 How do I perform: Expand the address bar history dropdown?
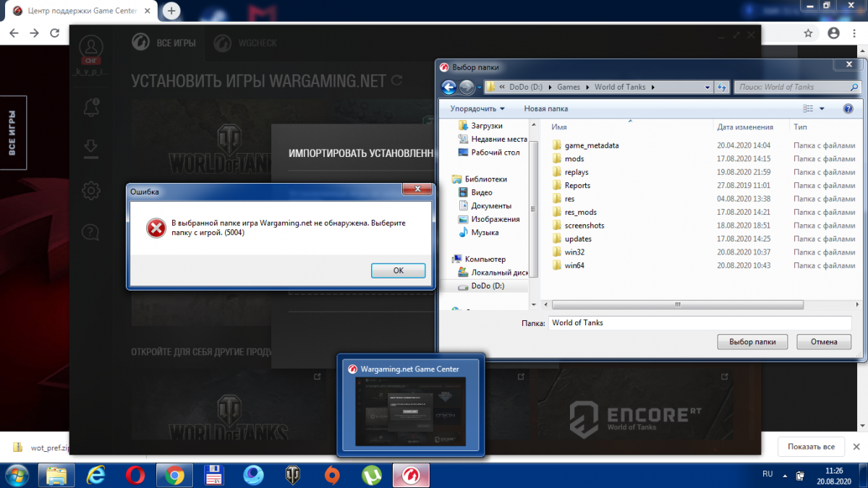(x=707, y=87)
